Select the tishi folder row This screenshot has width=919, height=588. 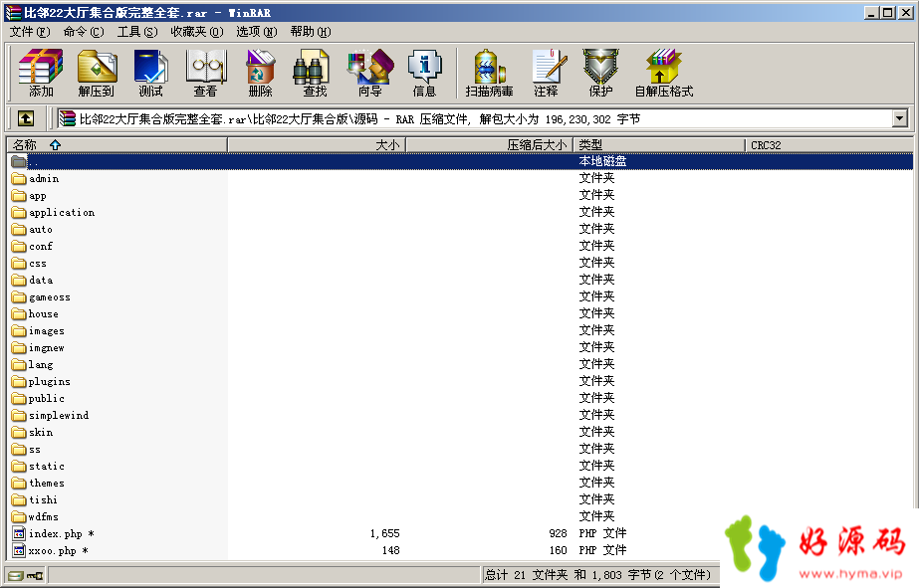(x=460, y=500)
